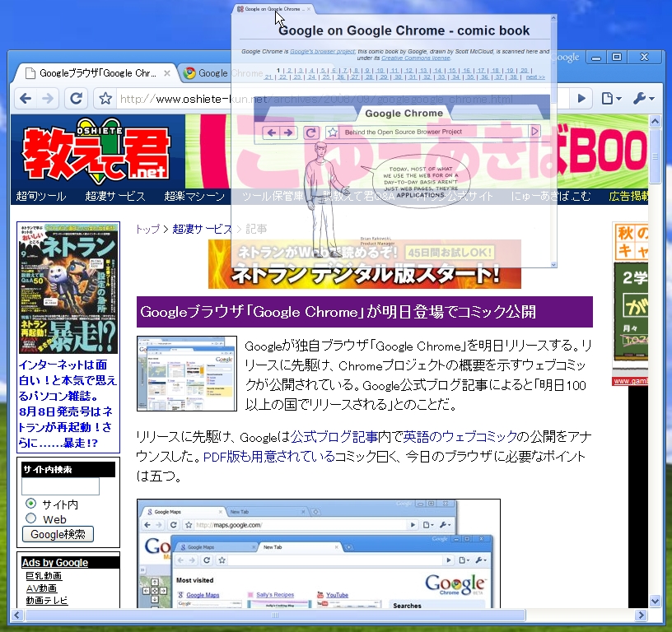Click the horizontal scrollbar thumb
This screenshot has height=632, width=672.
[x=275, y=616]
